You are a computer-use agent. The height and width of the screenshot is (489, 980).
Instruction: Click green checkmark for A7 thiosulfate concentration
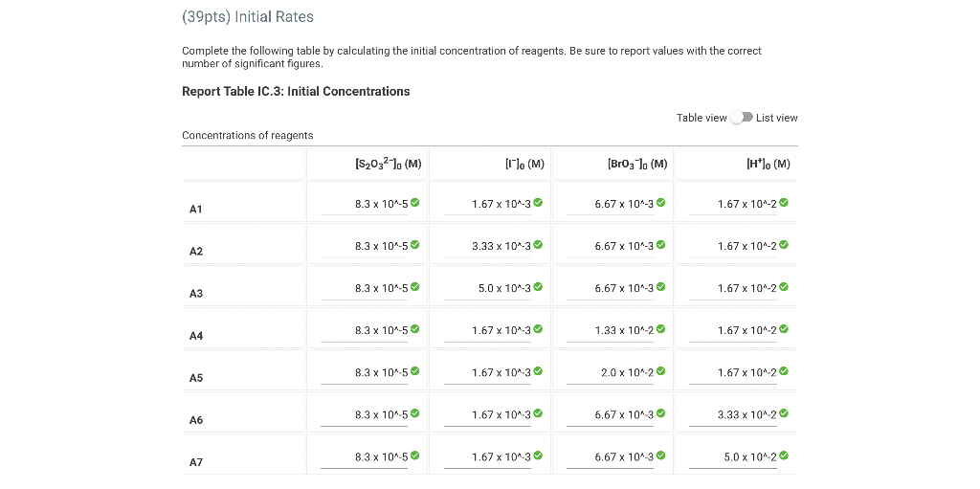click(415, 456)
